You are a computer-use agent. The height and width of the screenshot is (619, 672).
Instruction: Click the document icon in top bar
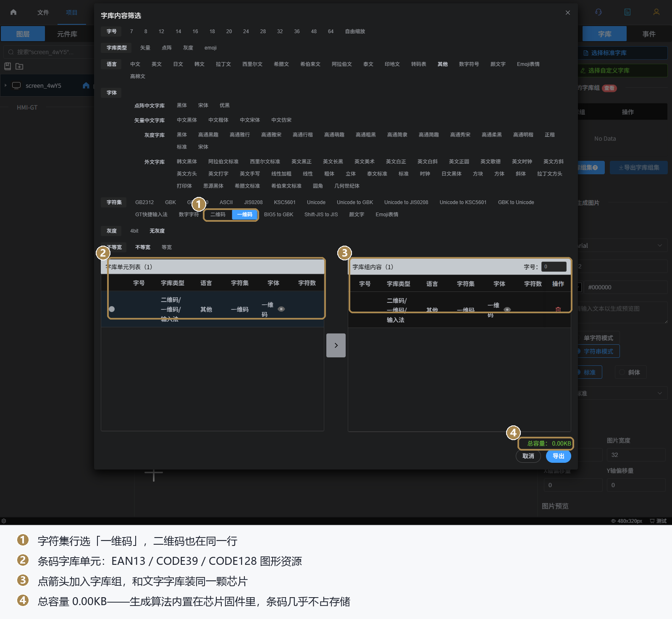click(627, 12)
